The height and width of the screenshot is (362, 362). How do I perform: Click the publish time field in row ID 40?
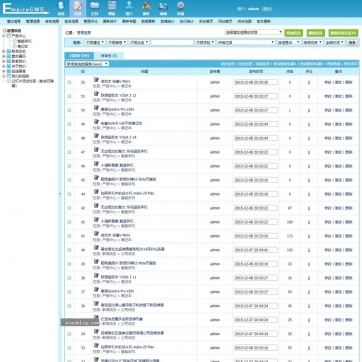tap(256, 250)
